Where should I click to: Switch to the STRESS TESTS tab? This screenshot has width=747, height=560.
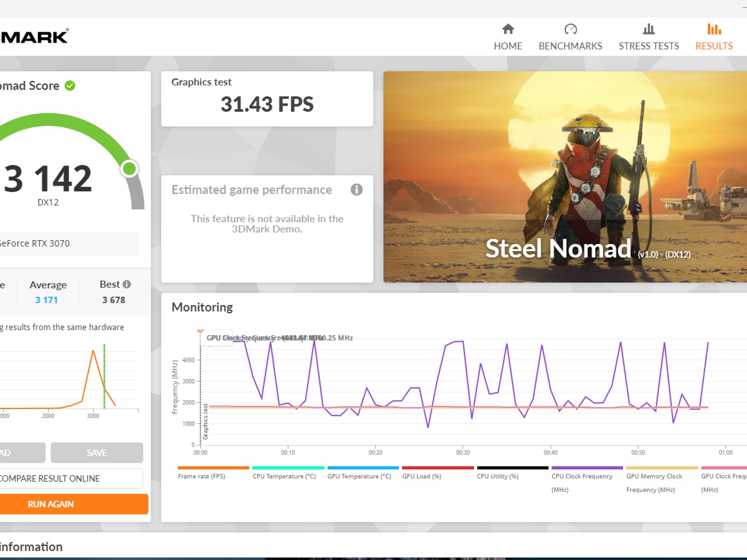(649, 46)
